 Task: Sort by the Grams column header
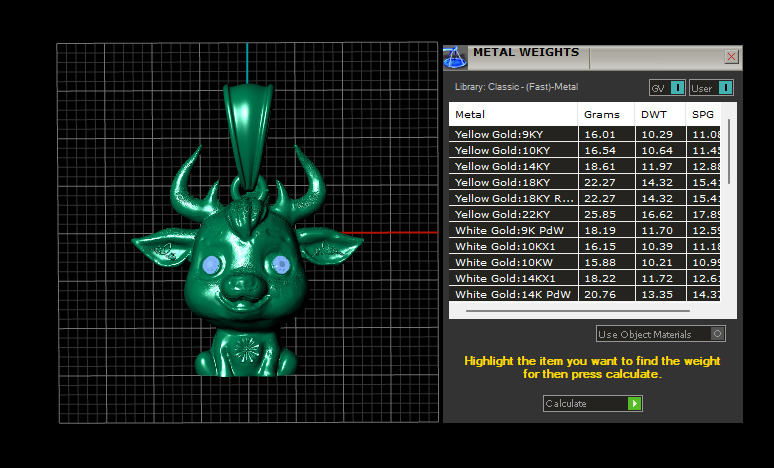[x=606, y=115]
